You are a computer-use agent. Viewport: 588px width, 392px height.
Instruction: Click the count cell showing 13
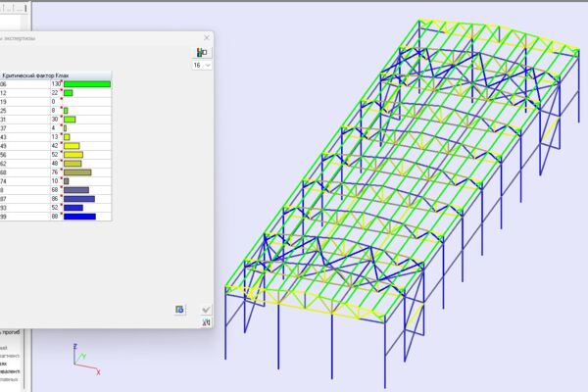[57, 137]
